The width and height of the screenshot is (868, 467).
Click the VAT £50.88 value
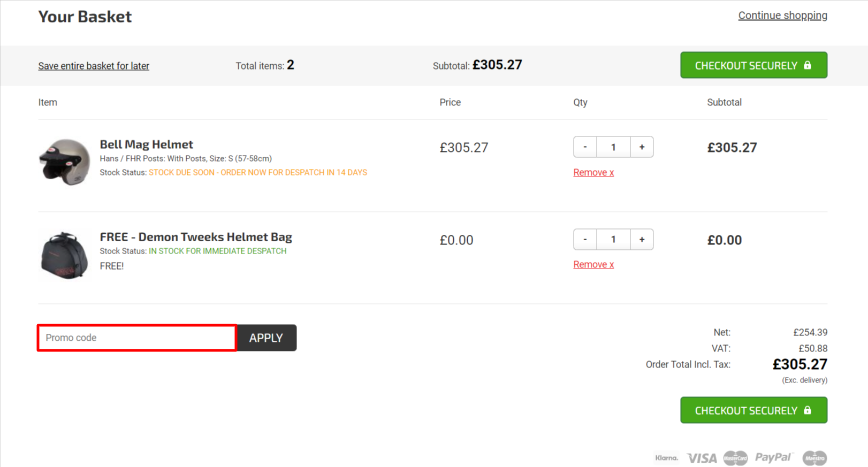(813, 348)
